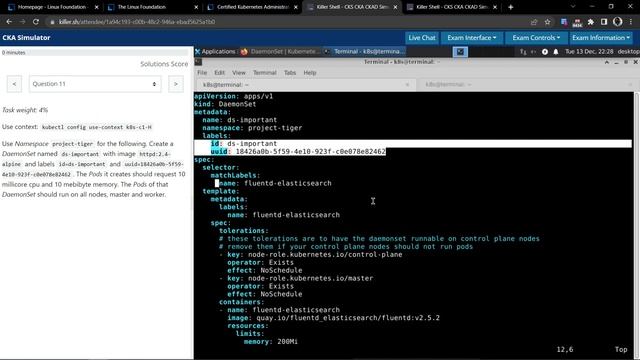640x360 pixels.
Task: Click the terminal window icon in title bar
Action: 198,62
